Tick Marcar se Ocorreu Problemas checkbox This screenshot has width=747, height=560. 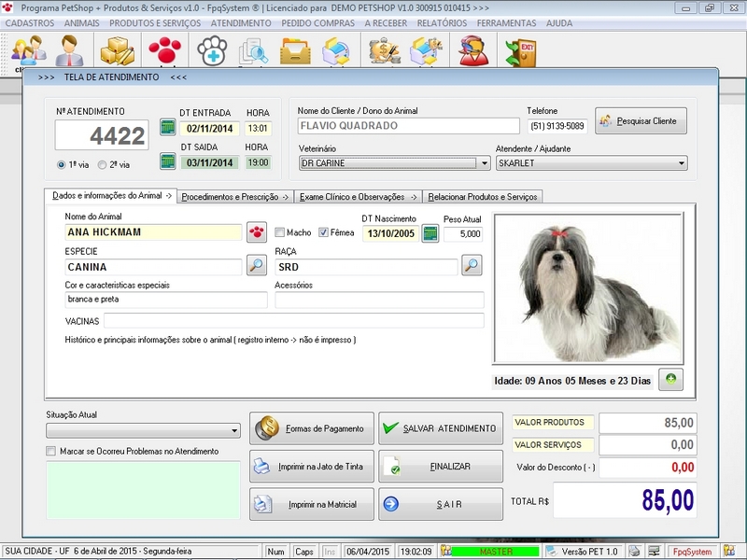point(51,451)
